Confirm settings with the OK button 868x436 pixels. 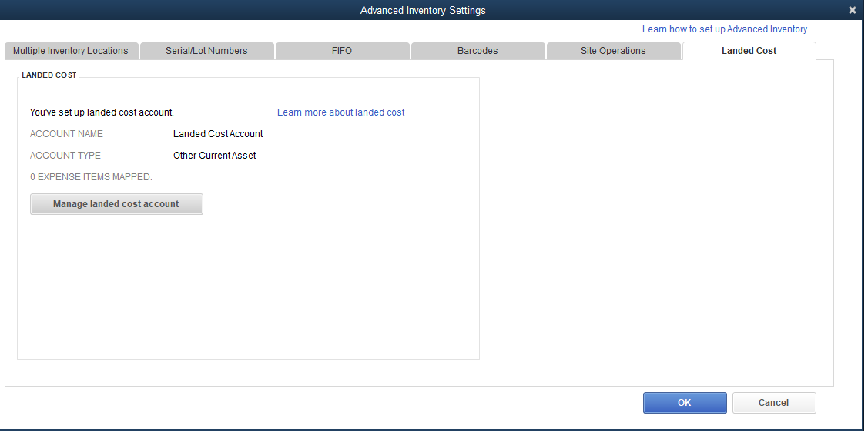[x=685, y=403]
